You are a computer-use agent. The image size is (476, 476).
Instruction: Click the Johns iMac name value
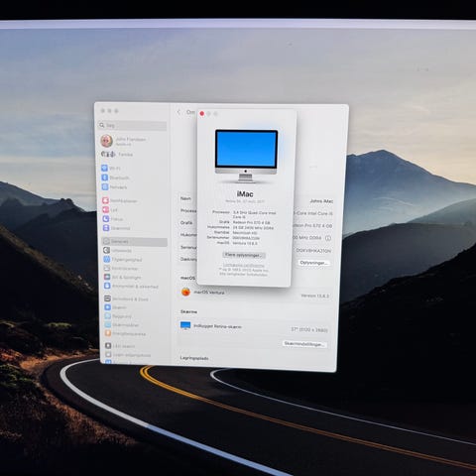(321, 201)
